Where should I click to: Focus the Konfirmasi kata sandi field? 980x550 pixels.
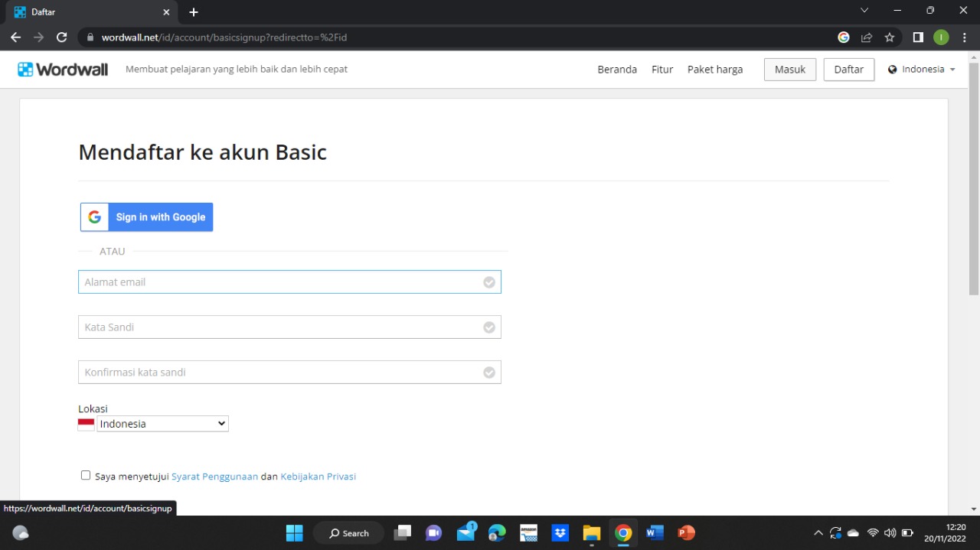[x=289, y=372]
